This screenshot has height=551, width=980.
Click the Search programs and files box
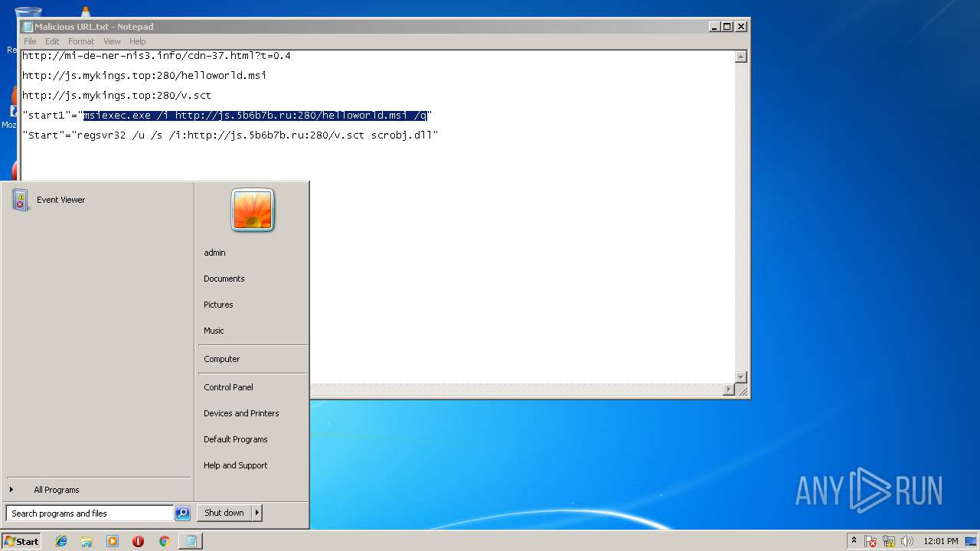pyautogui.click(x=90, y=514)
